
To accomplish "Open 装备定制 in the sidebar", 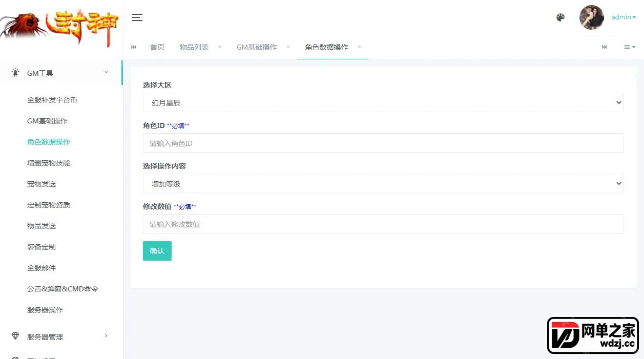I will [41, 247].
